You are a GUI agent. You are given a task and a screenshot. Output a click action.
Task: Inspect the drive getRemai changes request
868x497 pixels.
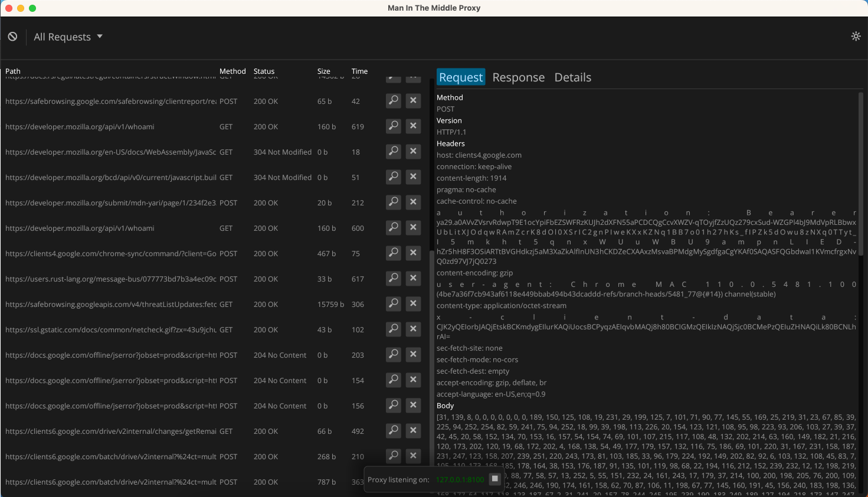pos(394,431)
